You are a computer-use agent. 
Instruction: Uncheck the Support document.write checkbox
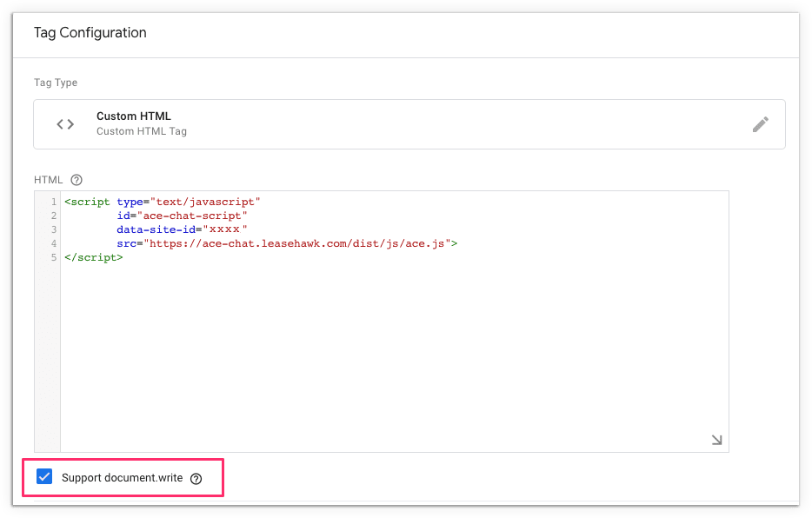(44, 476)
